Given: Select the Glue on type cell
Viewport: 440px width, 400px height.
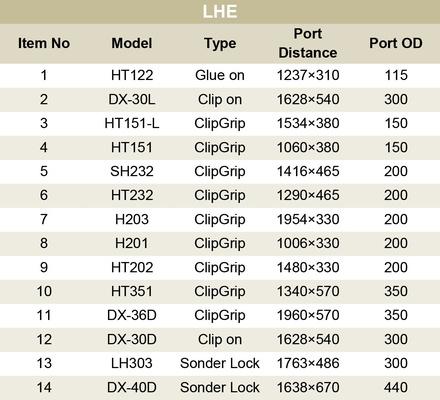Looking at the screenshot, I should coord(220,75).
